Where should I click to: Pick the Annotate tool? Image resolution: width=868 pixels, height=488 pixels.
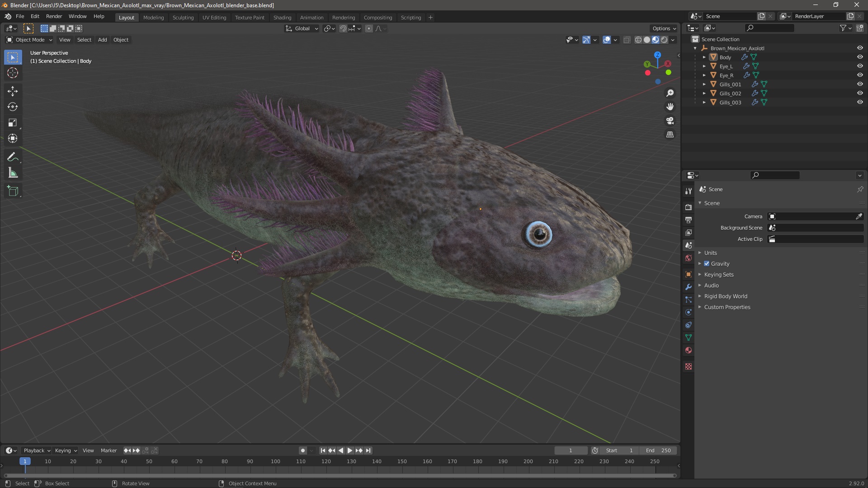click(x=13, y=157)
